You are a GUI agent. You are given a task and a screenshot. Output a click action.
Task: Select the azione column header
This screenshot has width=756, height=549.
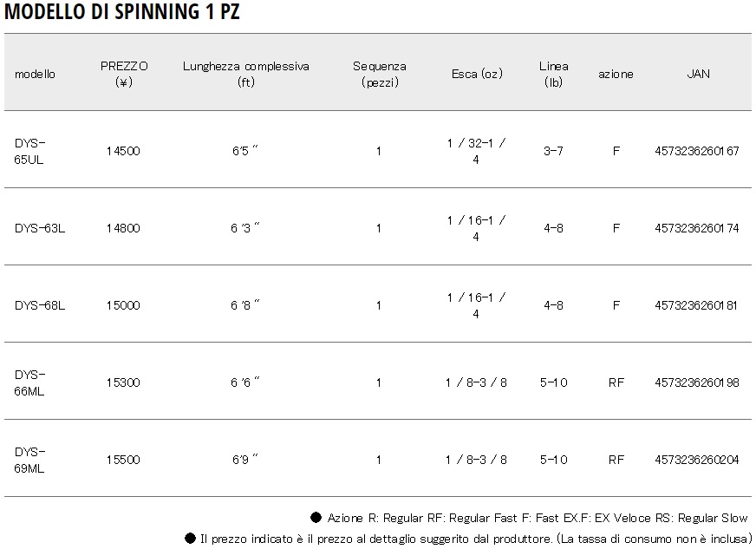[x=616, y=74]
